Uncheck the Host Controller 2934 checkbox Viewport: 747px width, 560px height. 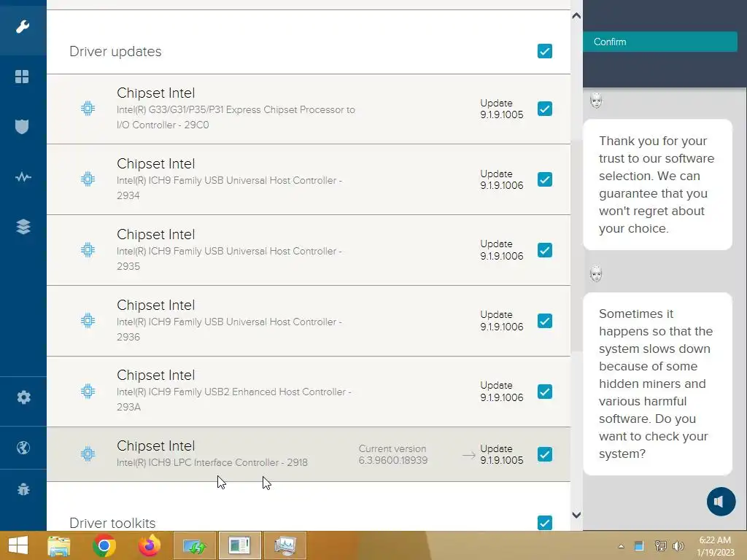(x=544, y=179)
